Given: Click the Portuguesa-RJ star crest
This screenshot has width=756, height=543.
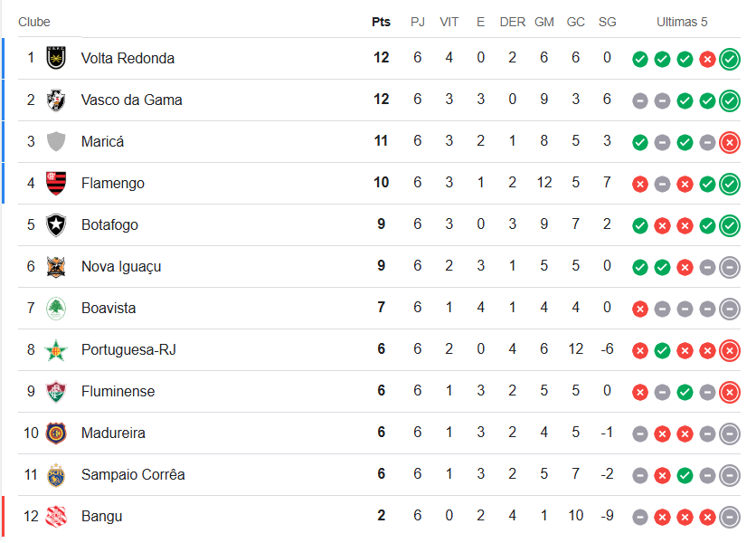Looking at the screenshot, I should pos(56,350).
